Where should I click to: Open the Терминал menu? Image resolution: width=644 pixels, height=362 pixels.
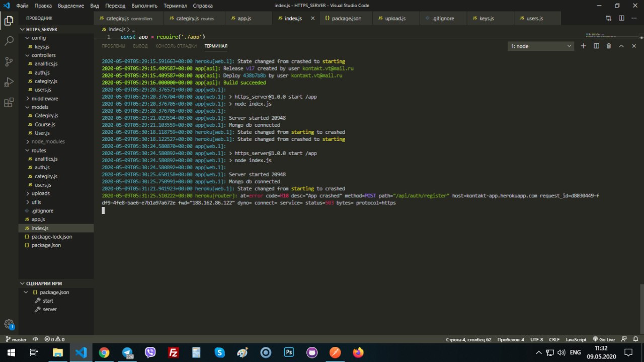(175, 6)
